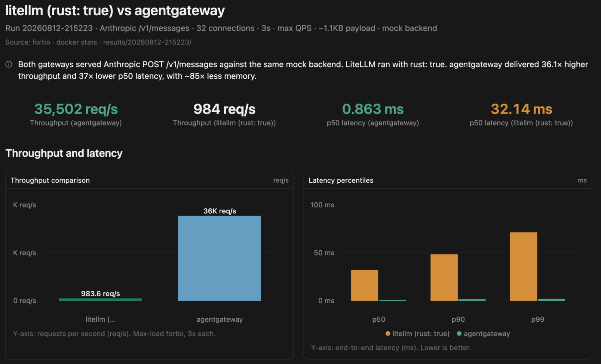Click the 'agentgateway' x-axis label in throughput chart
601x364 pixels.
point(220,320)
